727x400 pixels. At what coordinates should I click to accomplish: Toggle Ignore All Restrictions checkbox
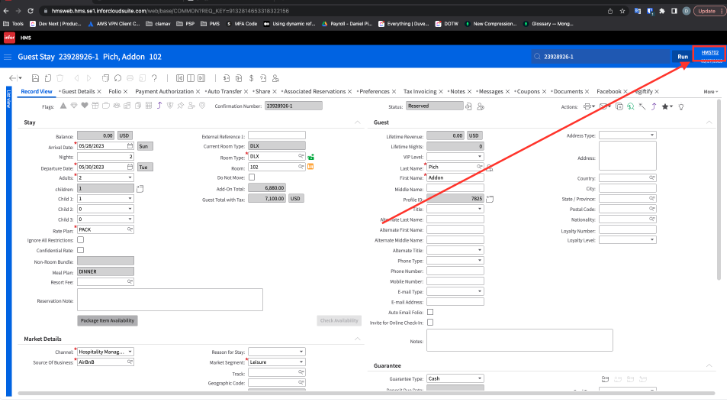pos(81,240)
